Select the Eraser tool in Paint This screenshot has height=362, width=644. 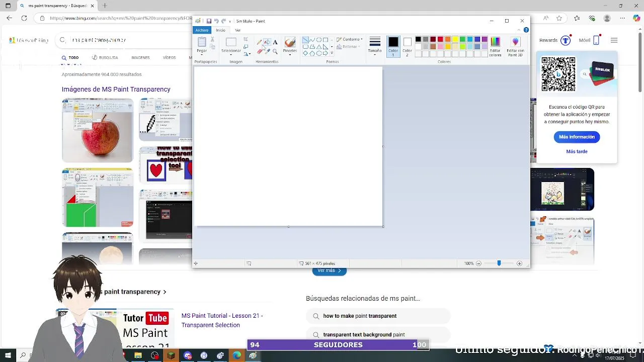[260, 51]
